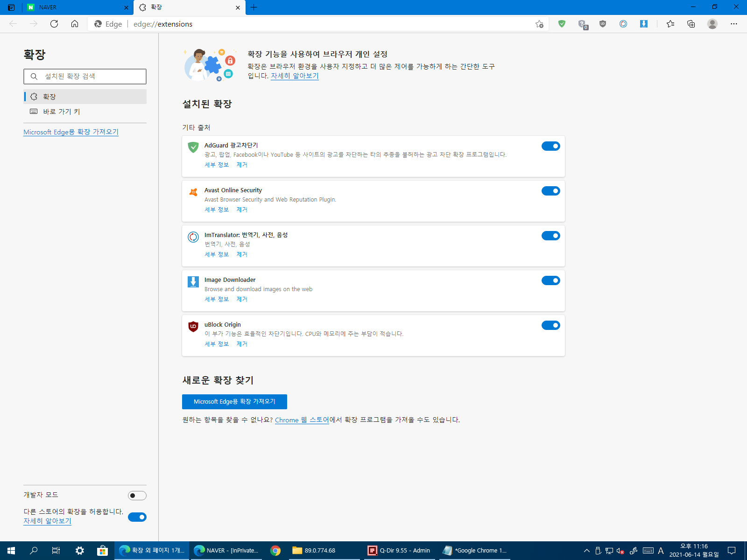Click the ImTranslator icon in extension list

193,237
